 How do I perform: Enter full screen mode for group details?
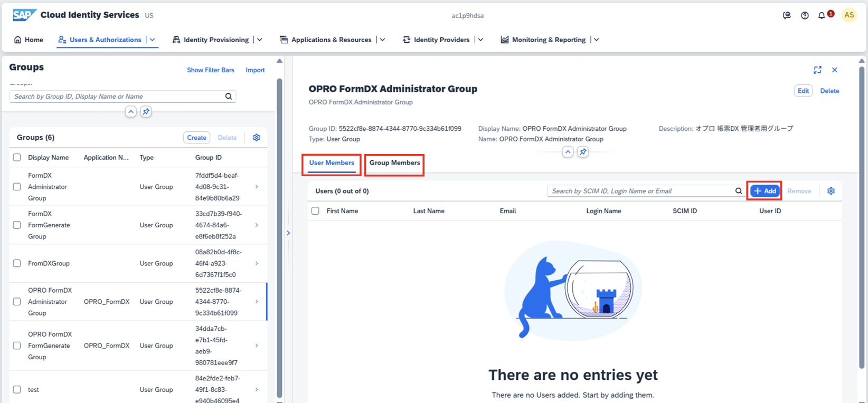click(817, 70)
